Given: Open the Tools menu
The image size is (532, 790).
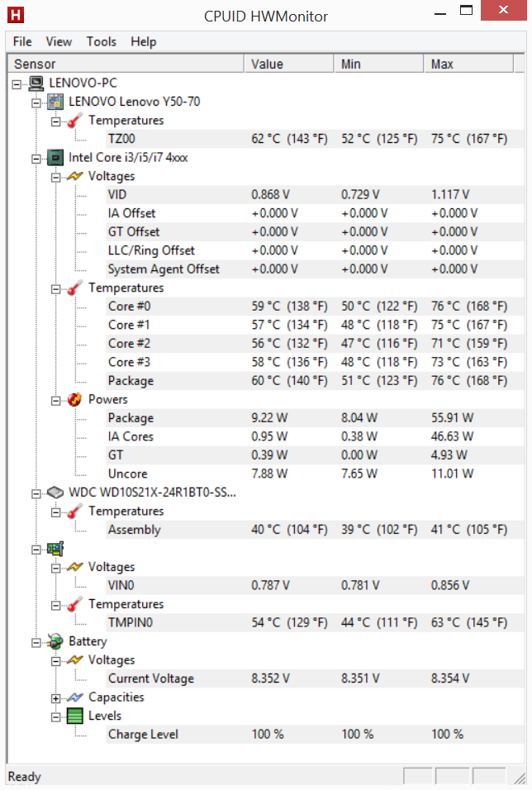Looking at the screenshot, I should (x=102, y=42).
